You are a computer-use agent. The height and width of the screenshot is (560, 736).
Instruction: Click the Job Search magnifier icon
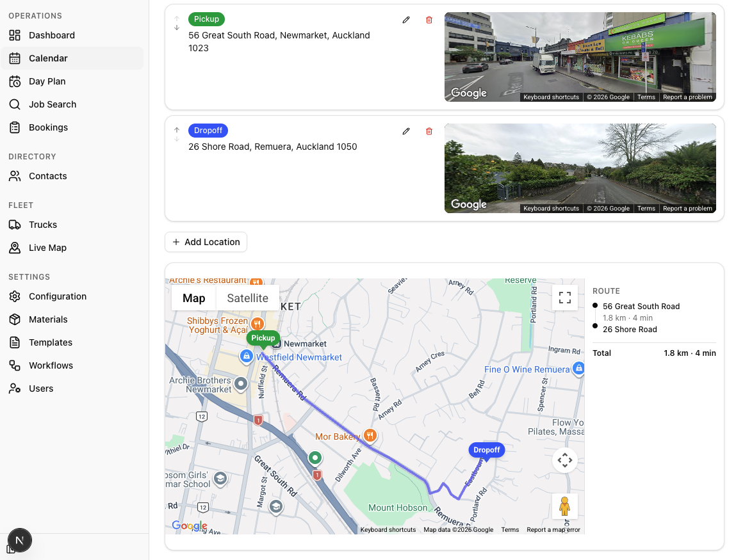[x=15, y=104]
